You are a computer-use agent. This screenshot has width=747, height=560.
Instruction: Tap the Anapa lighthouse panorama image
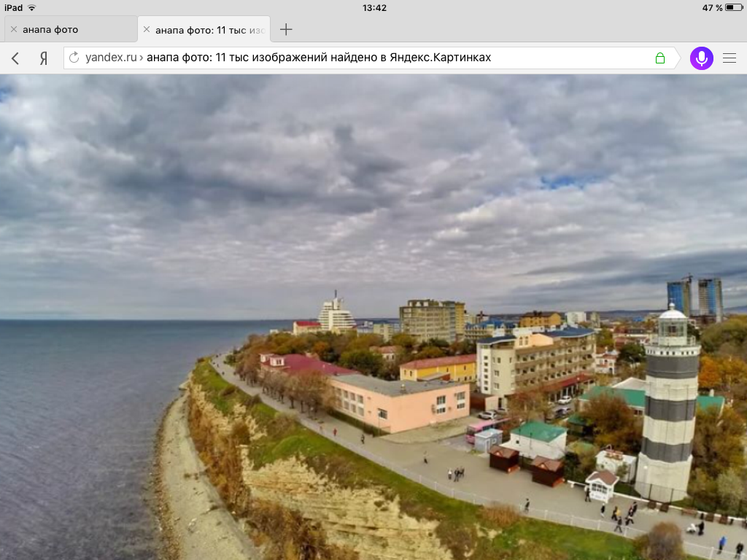click(x=373, y=317)
